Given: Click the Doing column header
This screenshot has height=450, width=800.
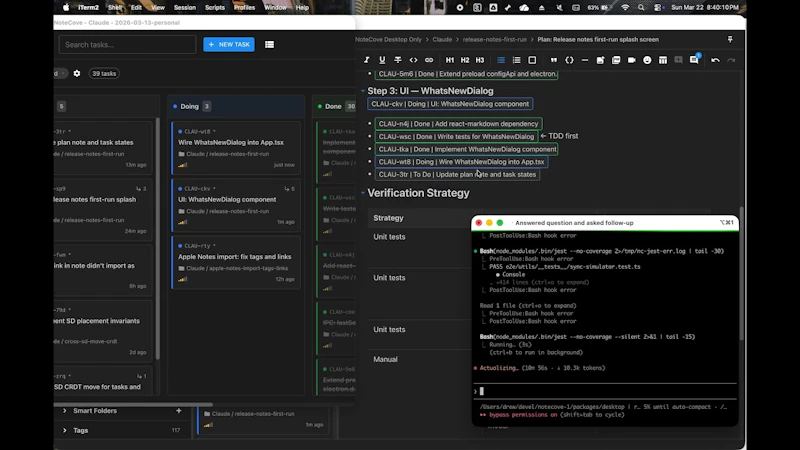Looking at the screenshot, I should pos(236,106).
